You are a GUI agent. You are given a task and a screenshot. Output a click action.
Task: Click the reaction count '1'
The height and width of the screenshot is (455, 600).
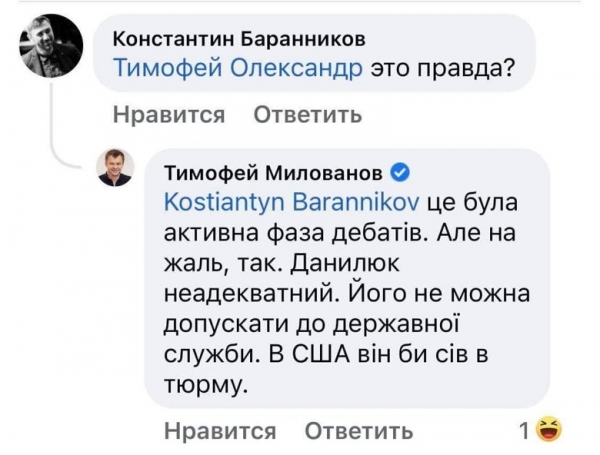coord(525,431)
